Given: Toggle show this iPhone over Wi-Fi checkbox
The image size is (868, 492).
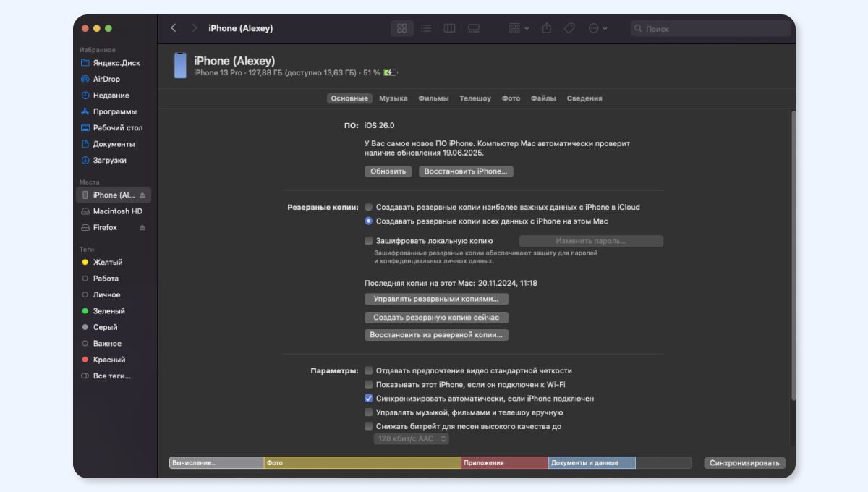Looking at the screenshot, I should click(369, 384).
